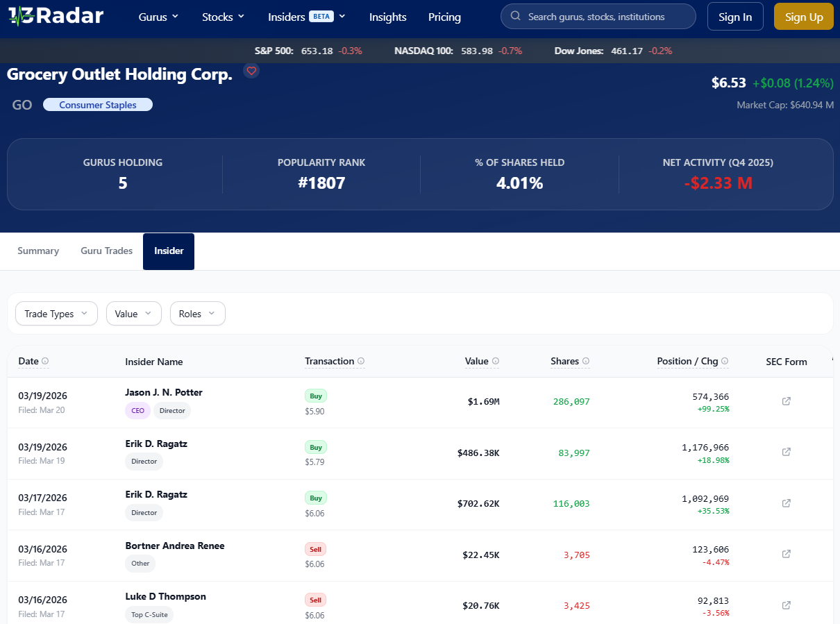
Task: Click the GO ticker symbol
Action: coord(22,106)
